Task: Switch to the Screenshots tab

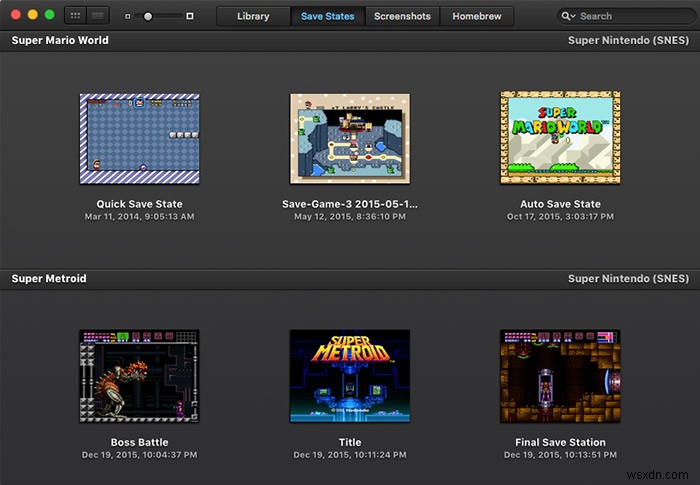Action: pos(402,17)
